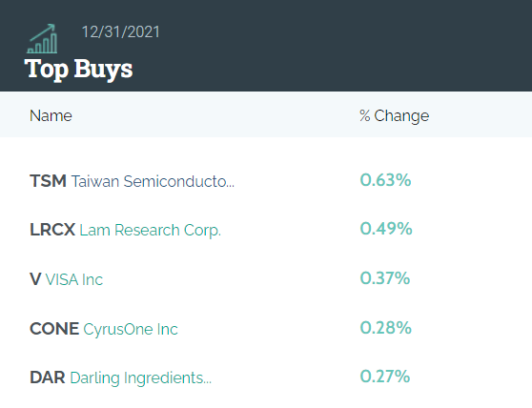This screenshot has width=532, height=408.
Task: Click the 0.28% change value
Action: tap(386, 328)
